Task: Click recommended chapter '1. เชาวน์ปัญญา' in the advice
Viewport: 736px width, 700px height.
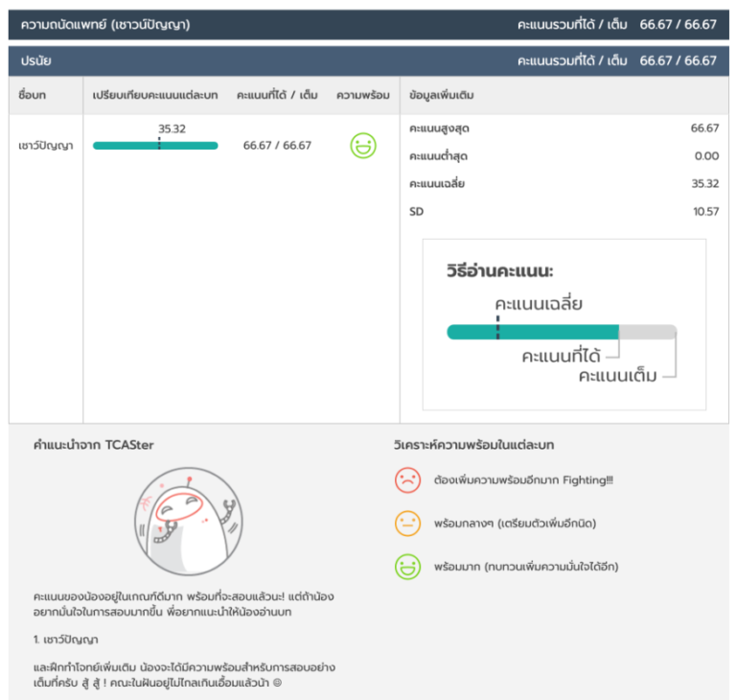Action: pos(65,639)
